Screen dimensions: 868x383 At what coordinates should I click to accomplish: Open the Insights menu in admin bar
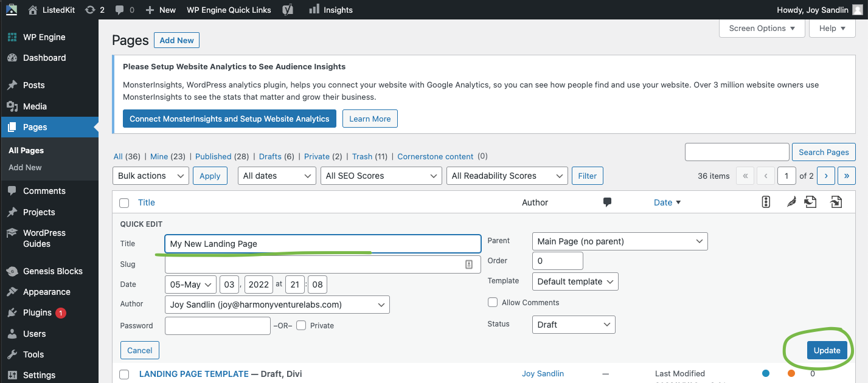pyautogui.click(x=331, y=10)
